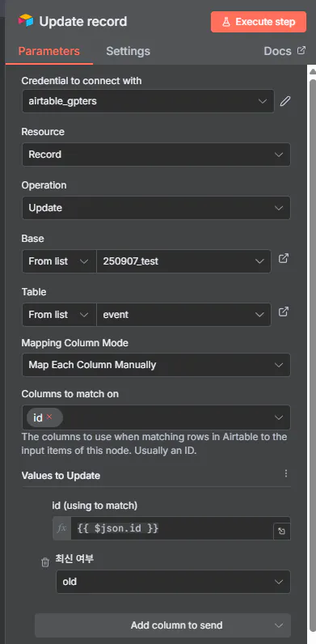Click the Airtable node logo icon
This screenshot has width=316, height=644.
point(25,21)
